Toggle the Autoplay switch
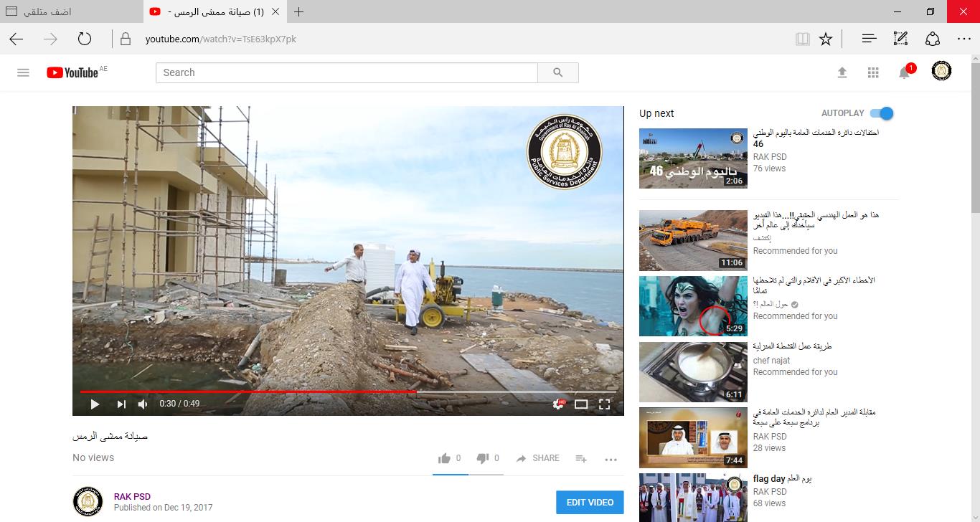The height and width of the screenshot is (522, 980). click(x=882, y=113)
